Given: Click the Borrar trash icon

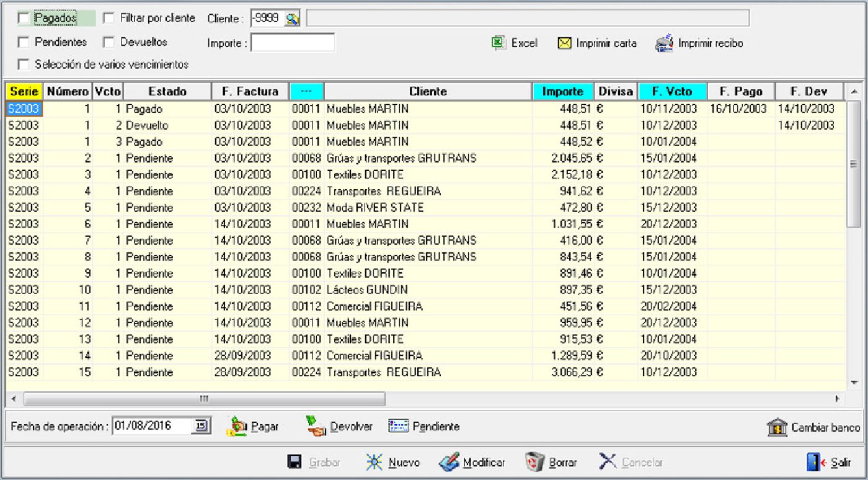Looking at the screenshot, I should (x=534, y=462).
